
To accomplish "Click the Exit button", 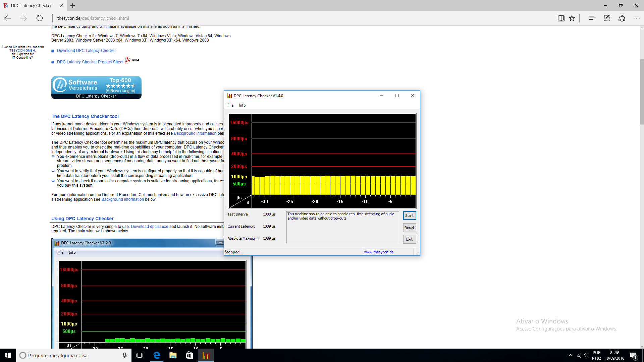I will [409, 239].
